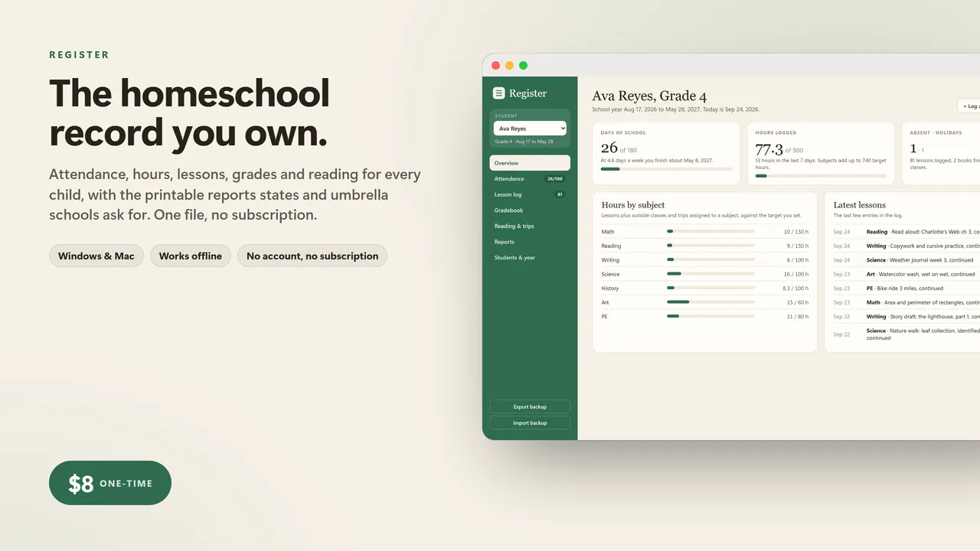Click the Days of School progress bar

tap(666, 169)
